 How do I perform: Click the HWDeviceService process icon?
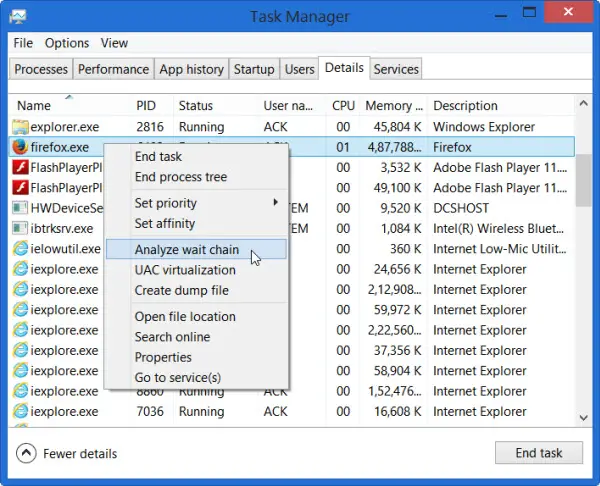[20, 208]
